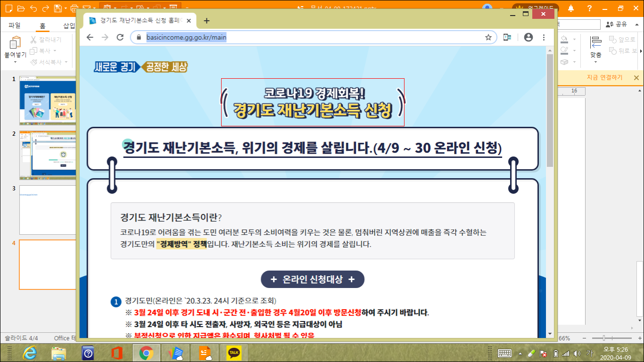644x362 pixels.
Task: Click the Chrome address bar URL
Action: click(x=186, y=37)
